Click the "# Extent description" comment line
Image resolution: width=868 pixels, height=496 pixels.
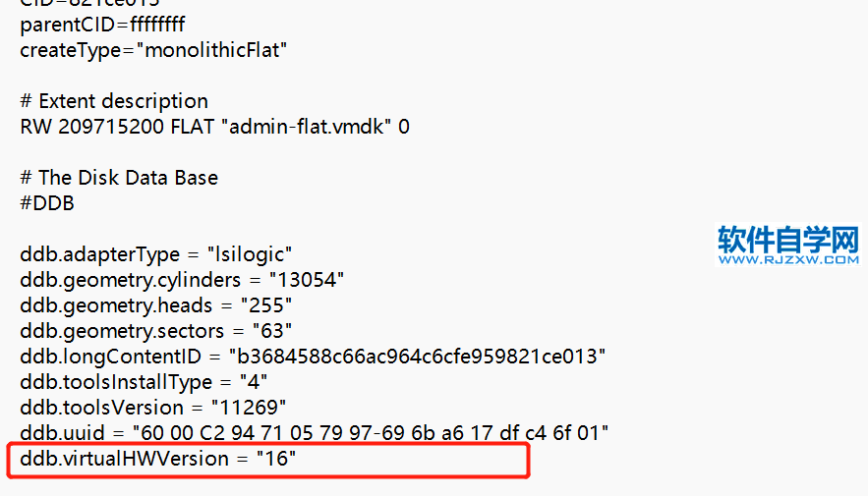[x=114, y=101]
